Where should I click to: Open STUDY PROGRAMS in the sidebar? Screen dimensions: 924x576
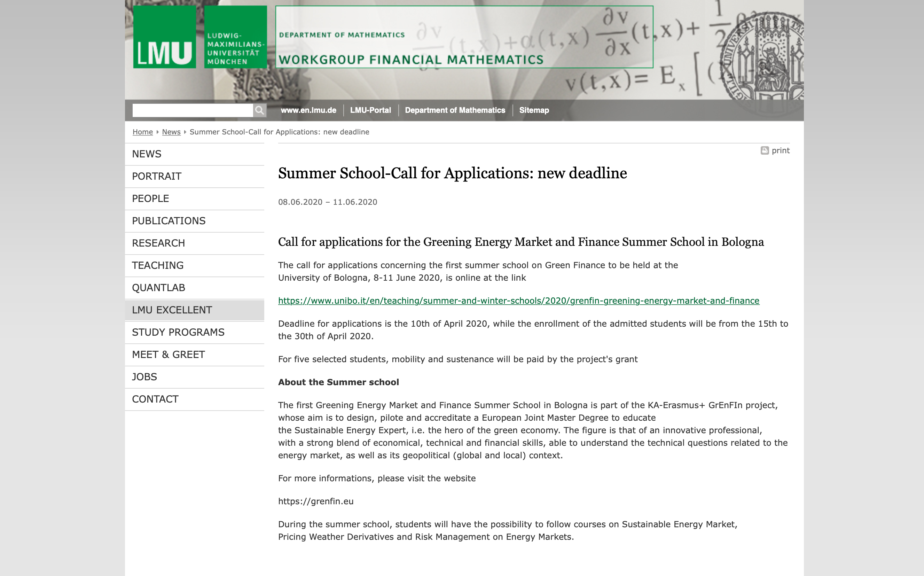(x=195, y=333)
